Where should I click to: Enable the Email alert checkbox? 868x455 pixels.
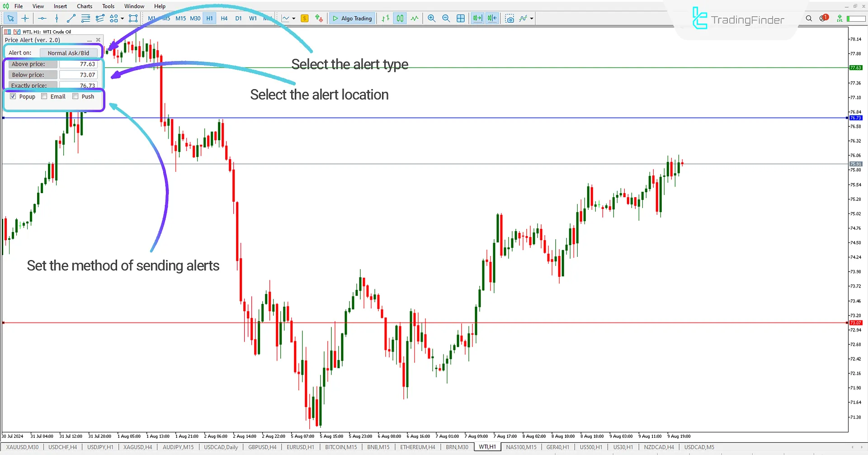tap(44, 96)
